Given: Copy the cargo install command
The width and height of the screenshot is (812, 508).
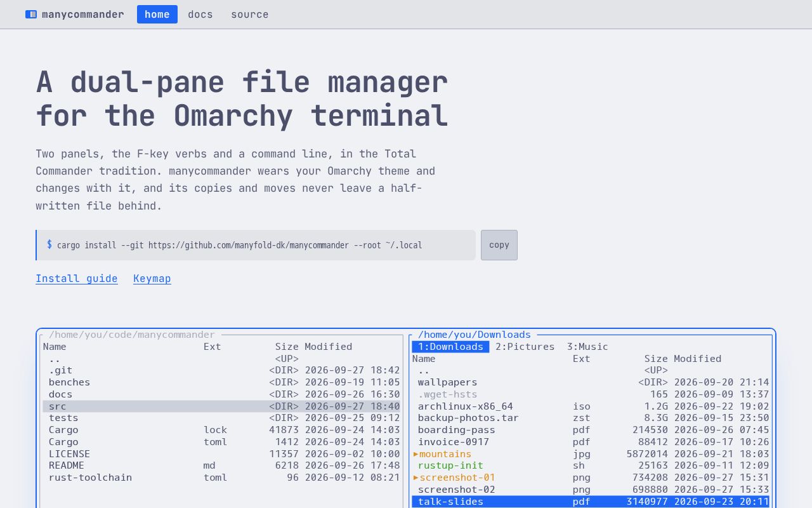Looking at the screenshot, I should (x=499, y=245).
